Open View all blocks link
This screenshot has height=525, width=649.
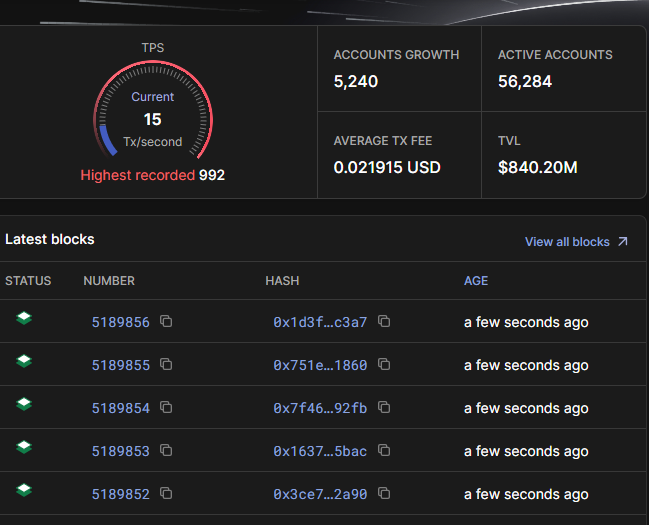pos(576,242)
